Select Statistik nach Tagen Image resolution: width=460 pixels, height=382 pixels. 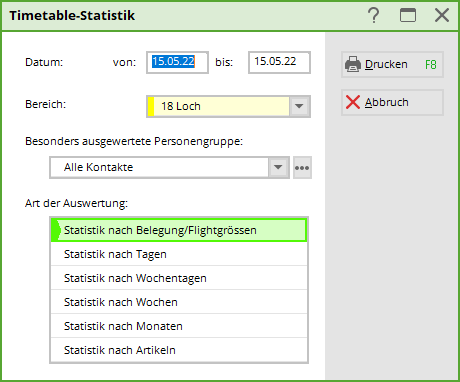(179, 254)
